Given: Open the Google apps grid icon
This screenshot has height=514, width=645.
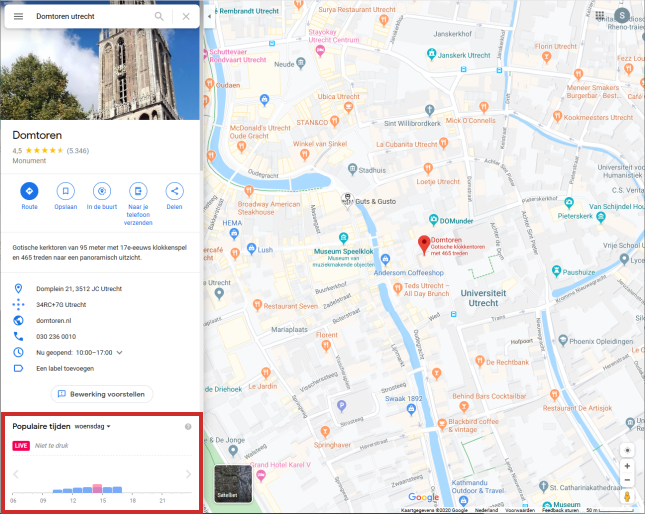Looking at the screenshot, I should point(600,16).
